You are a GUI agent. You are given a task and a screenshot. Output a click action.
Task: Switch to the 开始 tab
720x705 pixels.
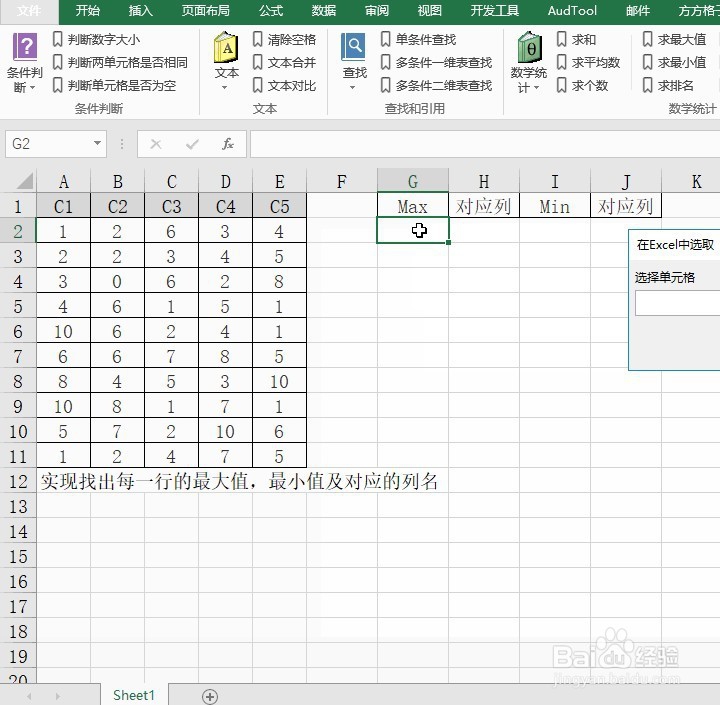pyautogui.click(x=87, y=11)
